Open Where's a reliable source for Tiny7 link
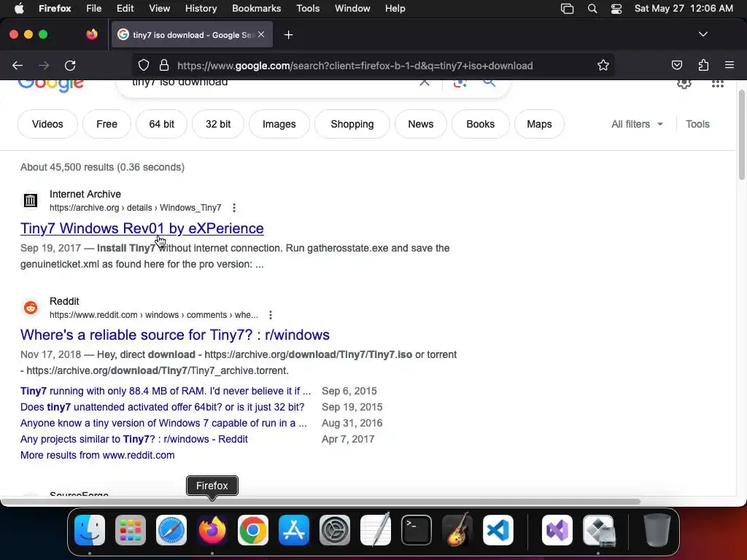Screen dimensions: 747x560 pos(175,335)
